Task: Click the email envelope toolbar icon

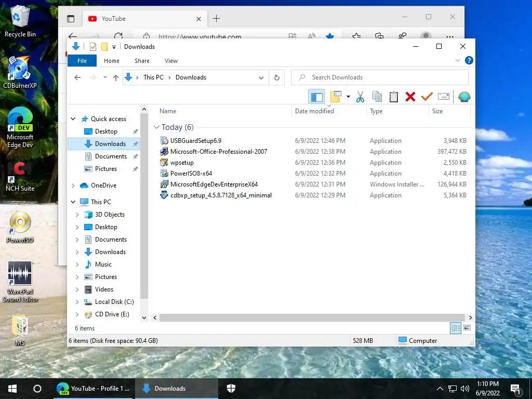Action: pos(444,97)
